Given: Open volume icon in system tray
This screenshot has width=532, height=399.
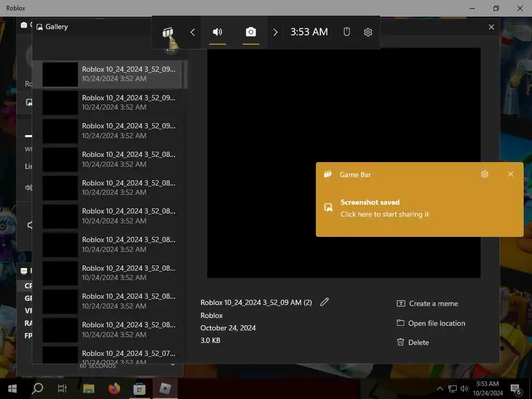Looking at the screenshot, I should pos(464,389).
